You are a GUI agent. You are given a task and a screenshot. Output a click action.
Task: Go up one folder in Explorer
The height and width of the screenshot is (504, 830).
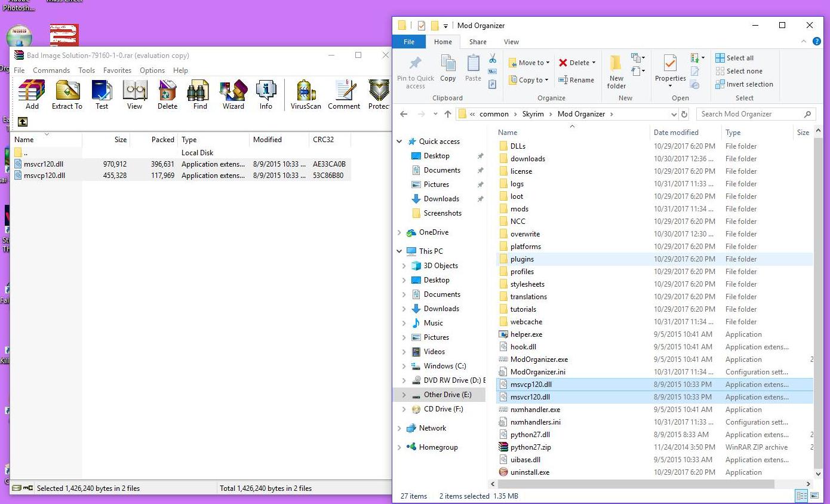point(448,114)
